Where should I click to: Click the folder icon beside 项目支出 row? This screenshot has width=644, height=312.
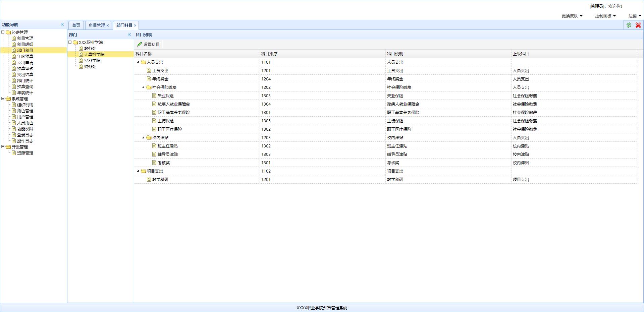(144, 171)
